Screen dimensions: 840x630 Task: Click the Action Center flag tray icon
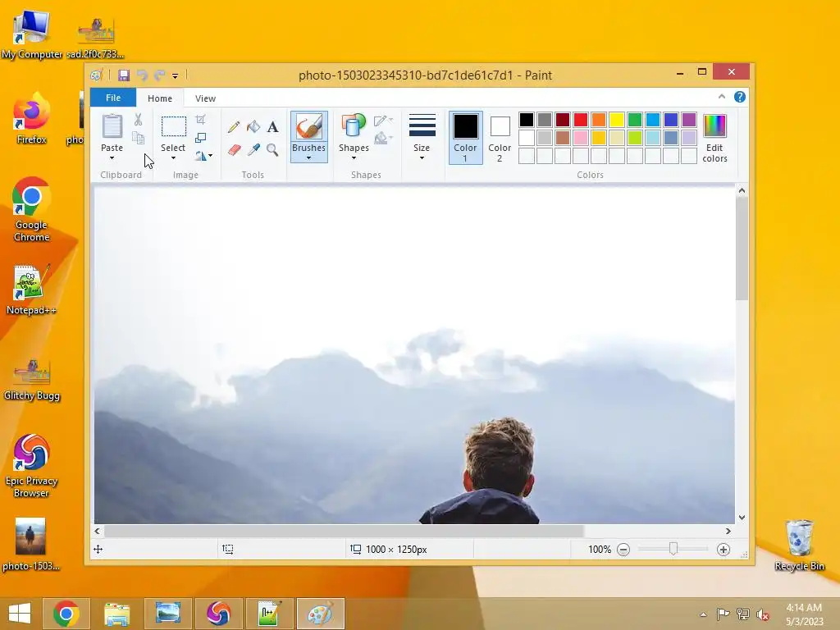(x=723, y=614)
